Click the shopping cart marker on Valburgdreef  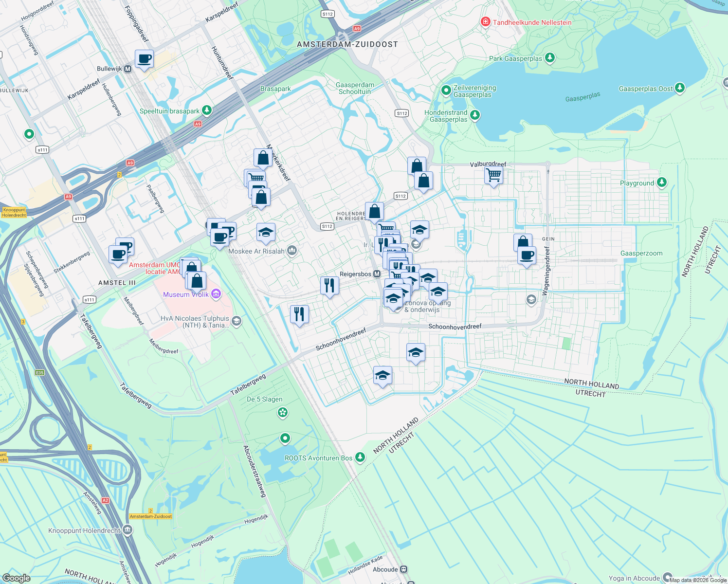(x=494, y=175)
